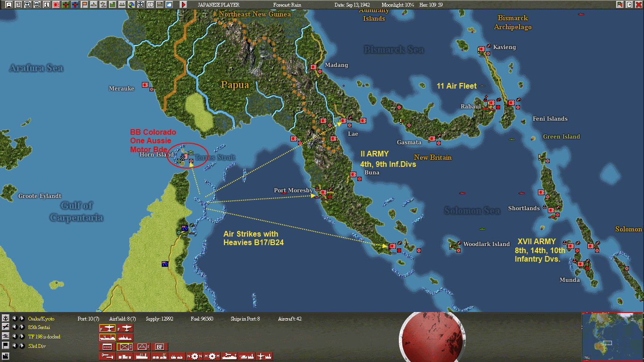Toggle the 'xxxx' headquarters unit filter
The width and height of the screenshot is (644, 362).
tap(107, 347)
